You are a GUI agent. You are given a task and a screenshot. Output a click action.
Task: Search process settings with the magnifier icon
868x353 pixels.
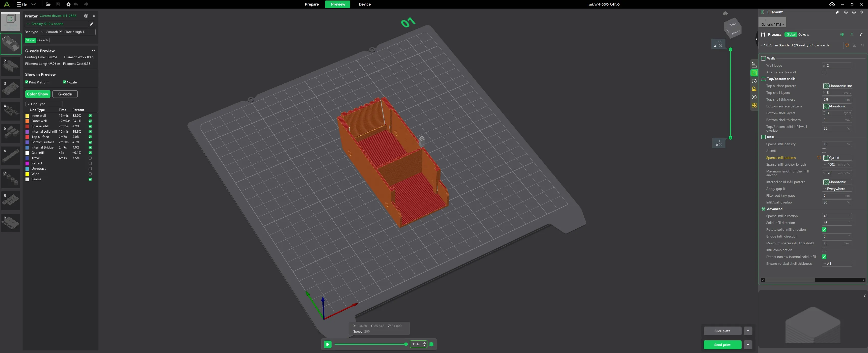863,45
